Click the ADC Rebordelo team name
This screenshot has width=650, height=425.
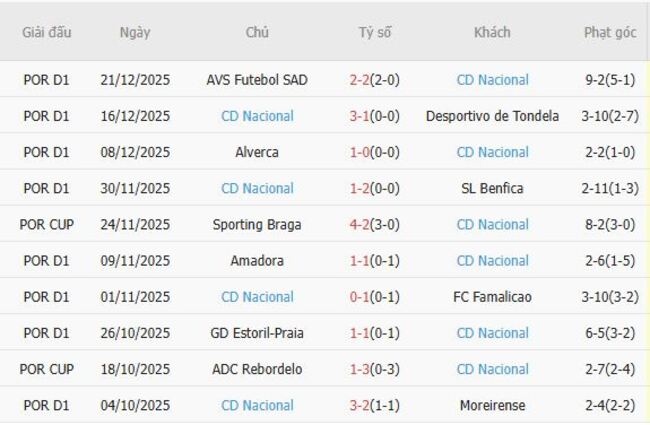click(257, 369)
